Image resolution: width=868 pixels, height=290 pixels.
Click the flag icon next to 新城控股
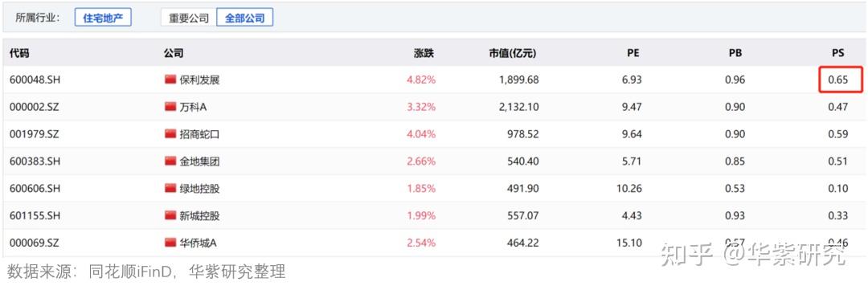(x=170, y=215)
